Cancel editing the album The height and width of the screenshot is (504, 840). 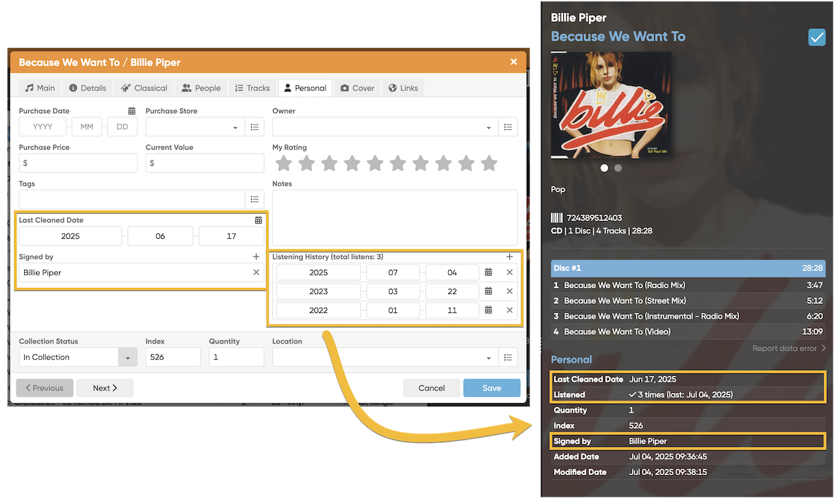pos(432,388)
